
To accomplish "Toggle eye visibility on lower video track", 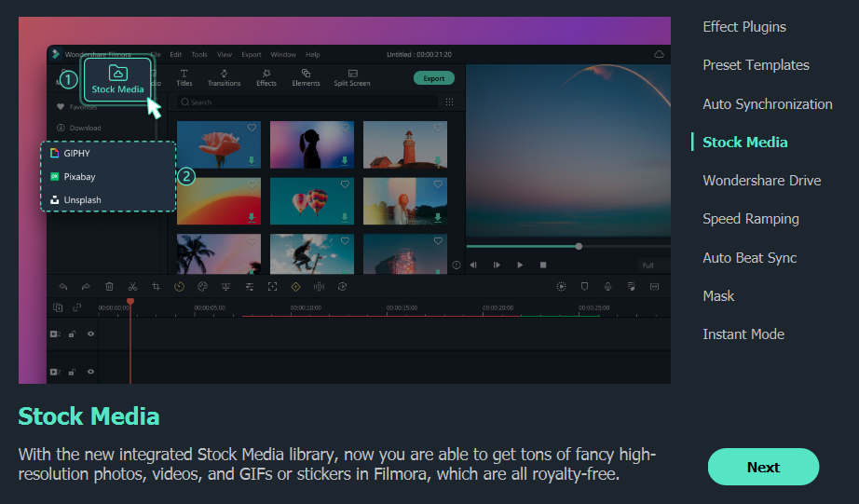I will click(91, 372).
